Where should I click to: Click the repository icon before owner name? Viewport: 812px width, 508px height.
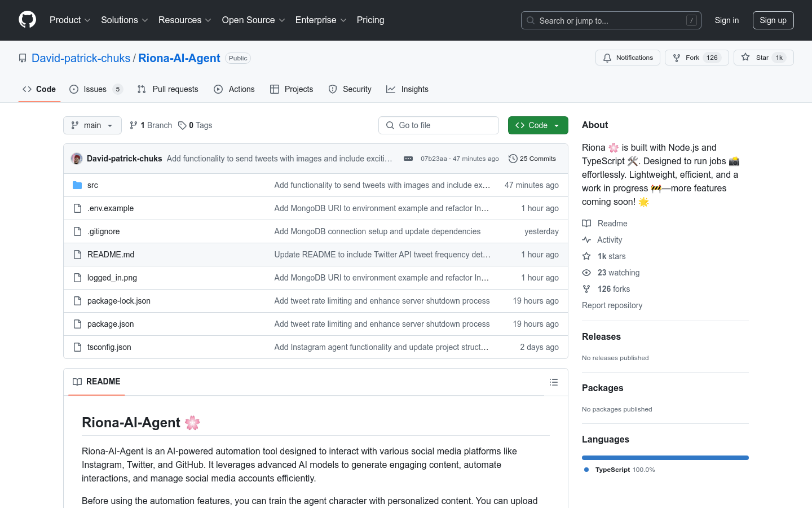23,58
